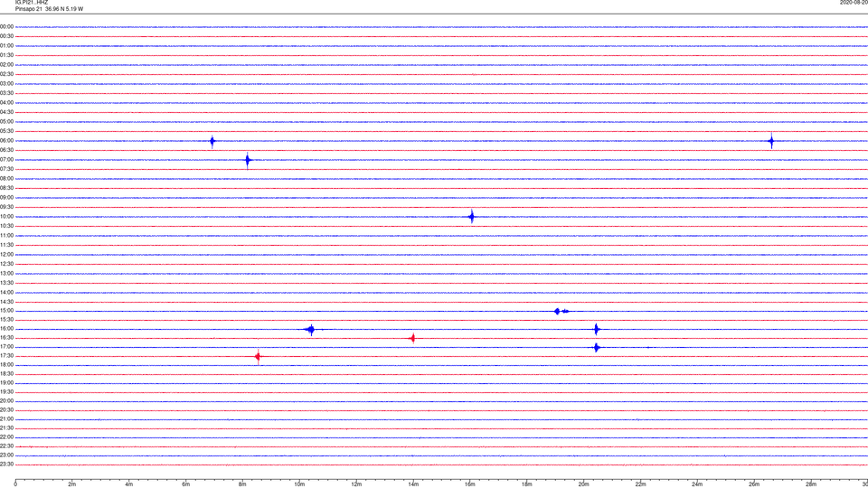The width and height of the screenshot is (868, 488).
Task: Click the 15:00 time label
Action: [x=6, y=311]
